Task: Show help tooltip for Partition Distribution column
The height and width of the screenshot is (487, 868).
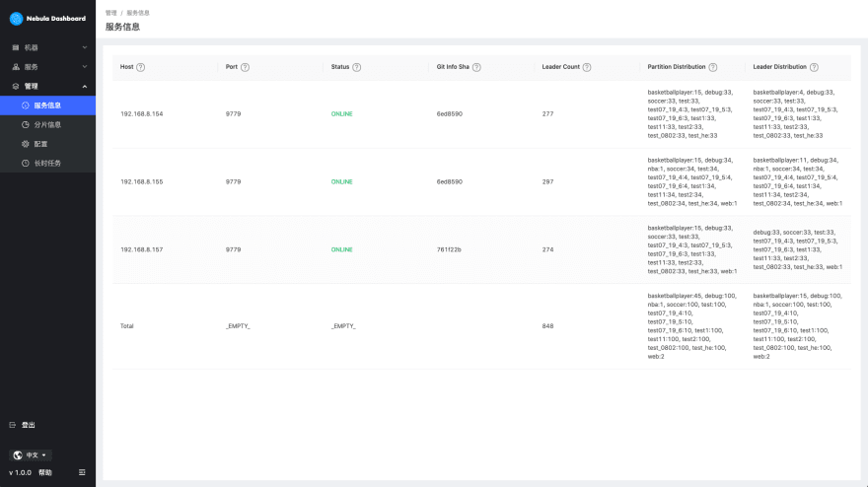Action: (x=713, y=67)
